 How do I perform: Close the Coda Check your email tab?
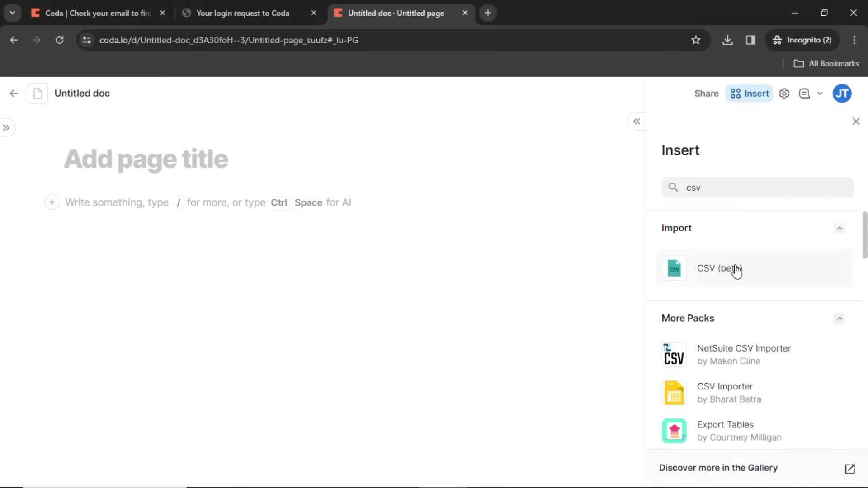[x=162, y=13]
